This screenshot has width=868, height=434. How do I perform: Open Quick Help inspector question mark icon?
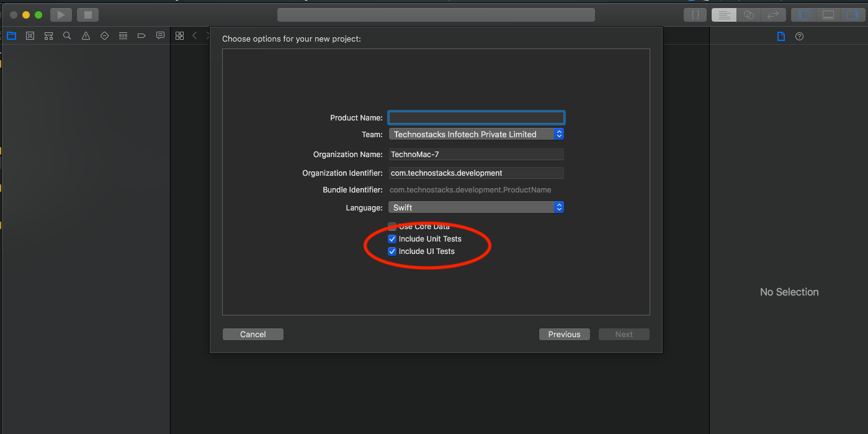pos(799,36)
